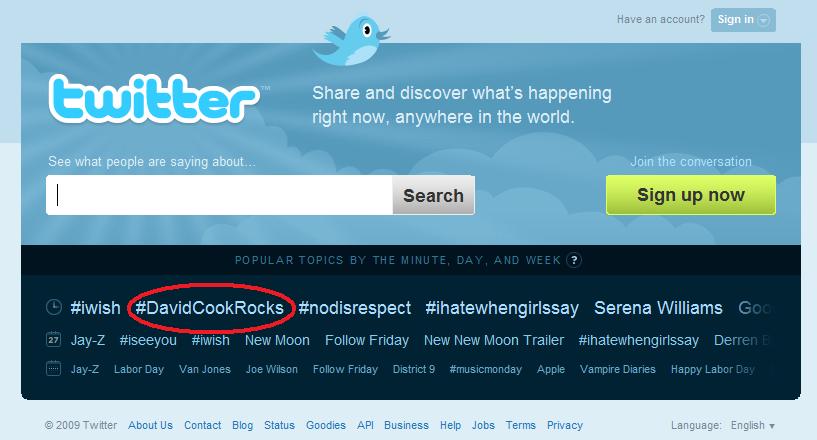Click the Twitter logo
The image size is (817, 440).
(154, 99)
